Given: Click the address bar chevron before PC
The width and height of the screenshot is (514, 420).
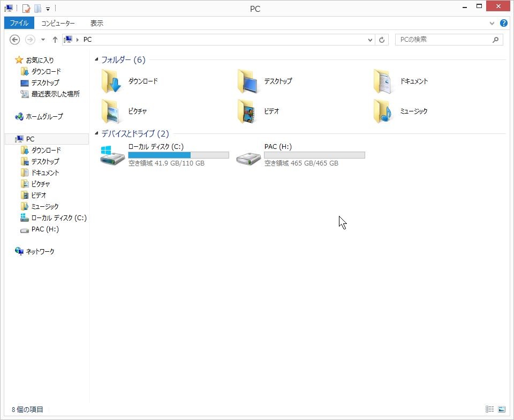Looking at the screenshot, I should tap(78, 40).
